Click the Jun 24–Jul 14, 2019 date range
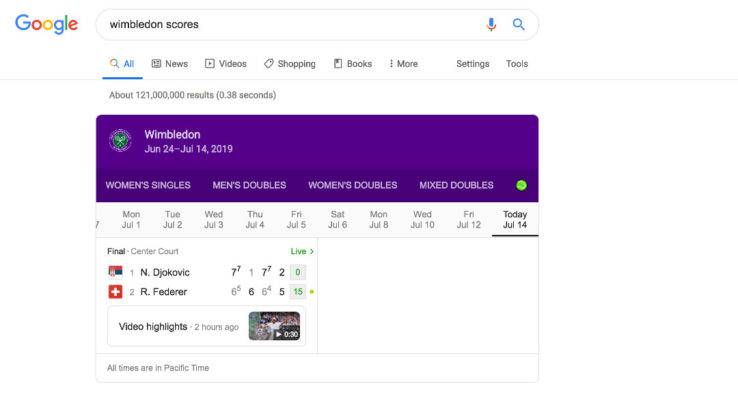Screen dimensions: 738x410 pyautogui.click(x=188, y=149)
